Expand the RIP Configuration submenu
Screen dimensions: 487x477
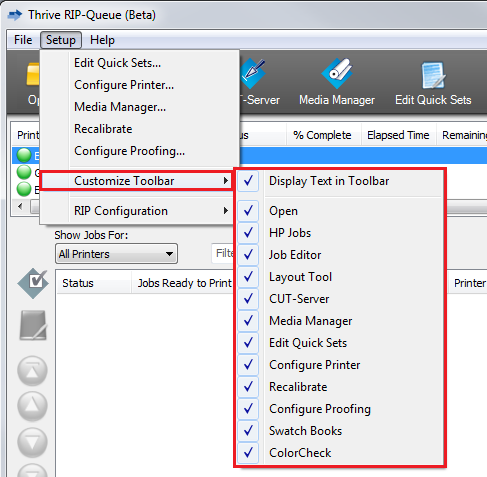click(137, 211)
